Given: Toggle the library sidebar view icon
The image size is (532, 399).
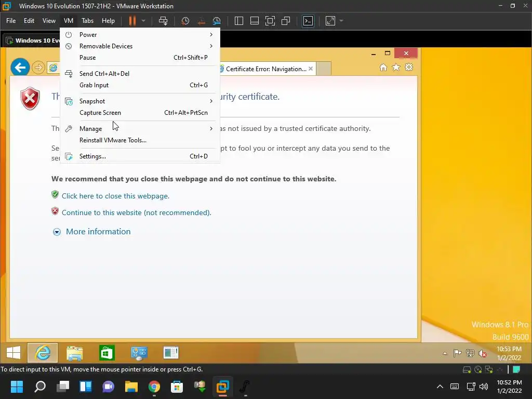Looking at the screenshot, I should 239,21.
